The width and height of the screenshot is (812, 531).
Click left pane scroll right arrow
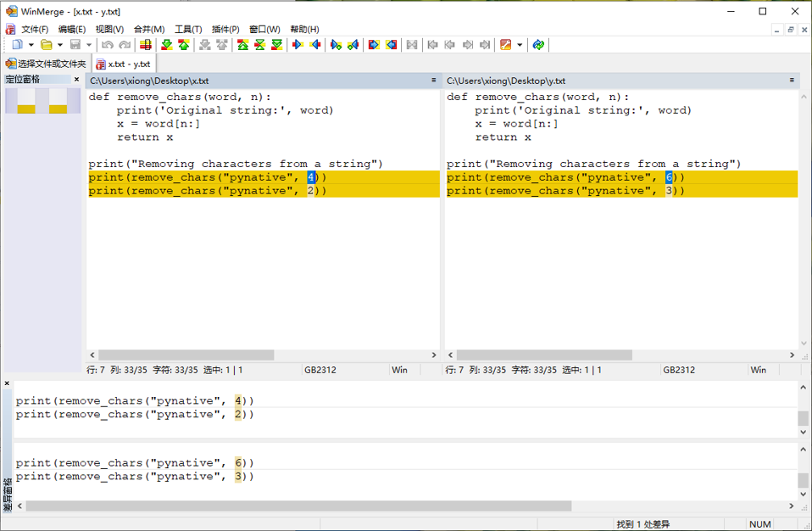(434, 355)
